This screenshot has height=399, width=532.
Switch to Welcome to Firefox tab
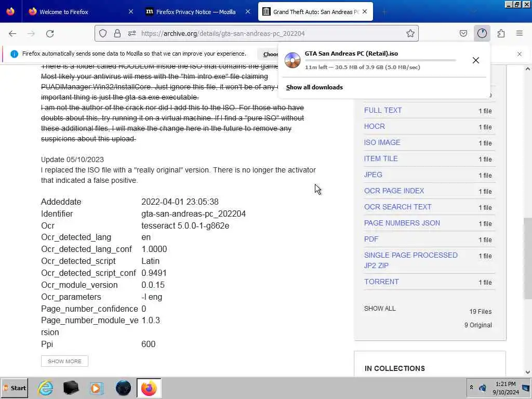79,11
